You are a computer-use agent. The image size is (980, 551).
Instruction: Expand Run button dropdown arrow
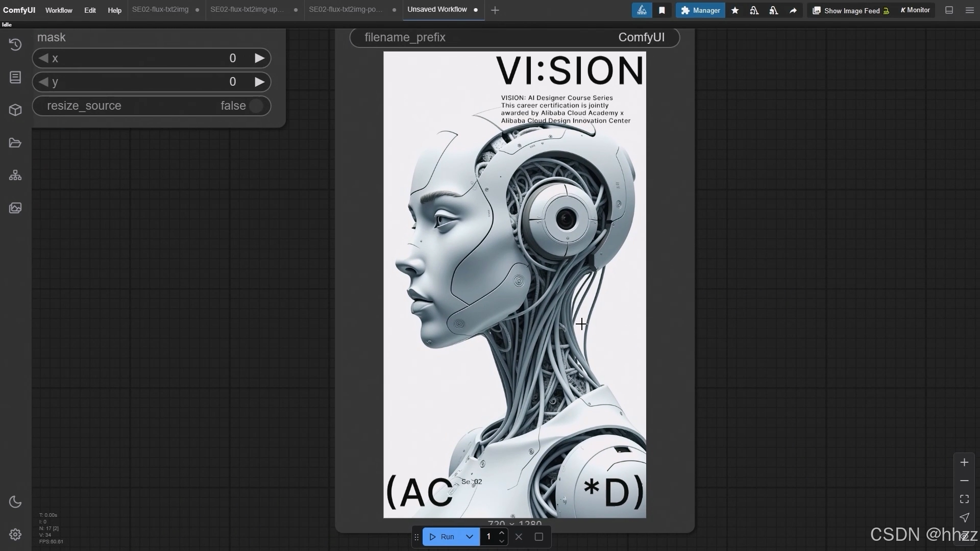click(469, 537)
